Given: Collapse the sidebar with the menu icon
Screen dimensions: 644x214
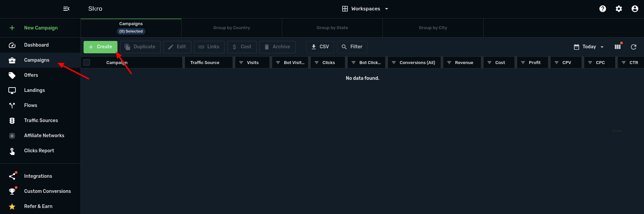Looking at the screenshot, I should (x=66, y=9).
